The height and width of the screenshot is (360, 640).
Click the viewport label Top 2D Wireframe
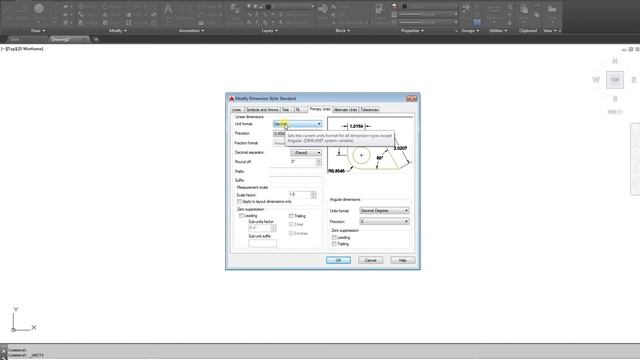(22, 49)
